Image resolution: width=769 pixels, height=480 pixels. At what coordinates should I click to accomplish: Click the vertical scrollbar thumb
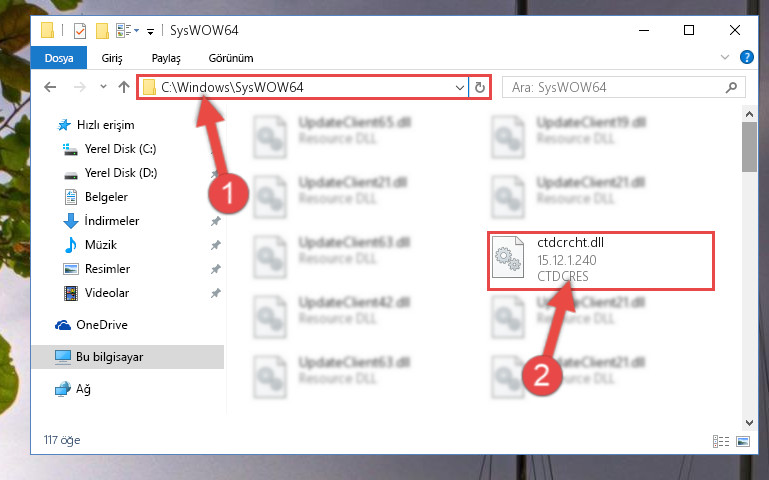pyautogui.click(x=749, y=147)
